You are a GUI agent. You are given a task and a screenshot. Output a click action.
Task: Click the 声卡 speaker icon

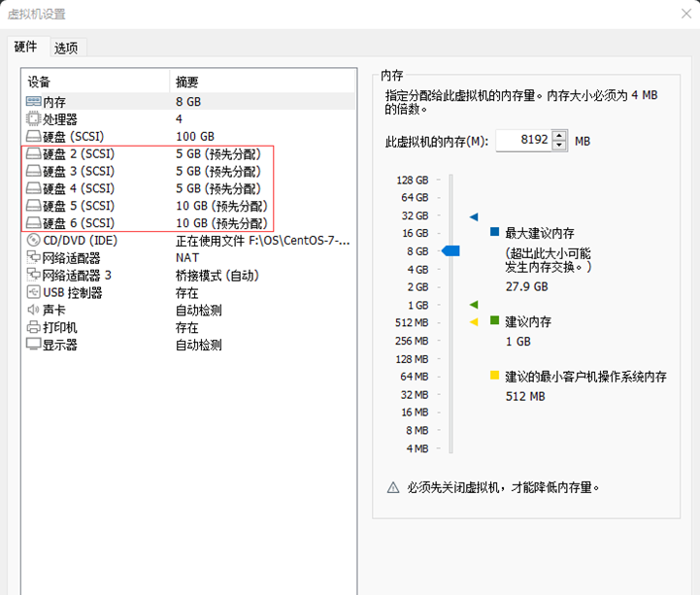point(33,310)
